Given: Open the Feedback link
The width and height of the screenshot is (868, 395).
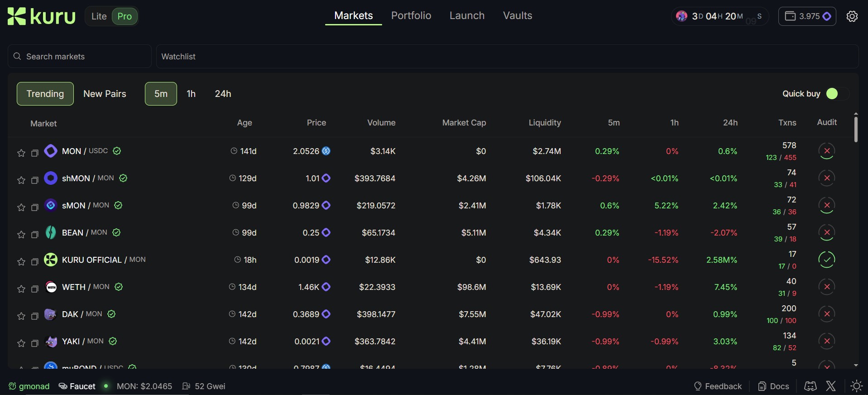Looking at the screenshot, I should [x=718, y=386].
